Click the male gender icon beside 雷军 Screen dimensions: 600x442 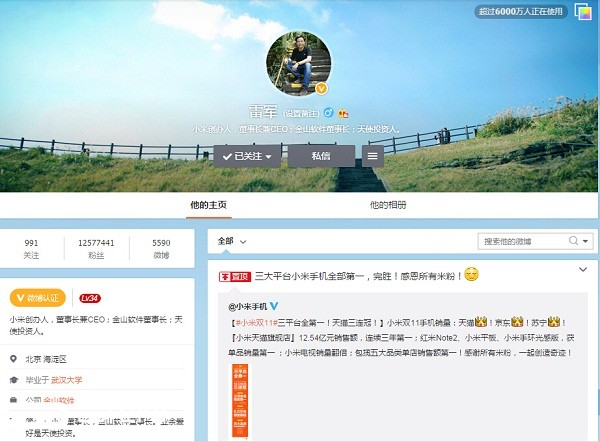[328, 113]
